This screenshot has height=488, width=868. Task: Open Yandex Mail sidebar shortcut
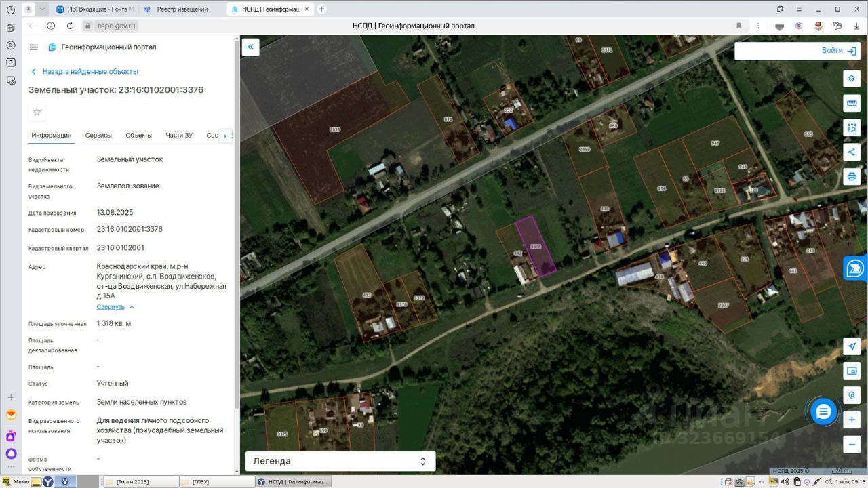(11, 415)
